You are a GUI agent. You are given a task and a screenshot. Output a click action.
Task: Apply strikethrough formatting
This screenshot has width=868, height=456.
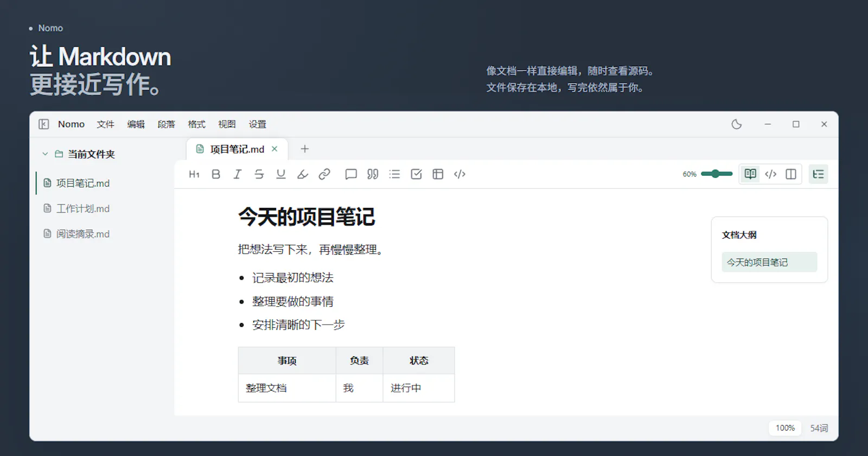pyautogui.click(x=259, y=174)
